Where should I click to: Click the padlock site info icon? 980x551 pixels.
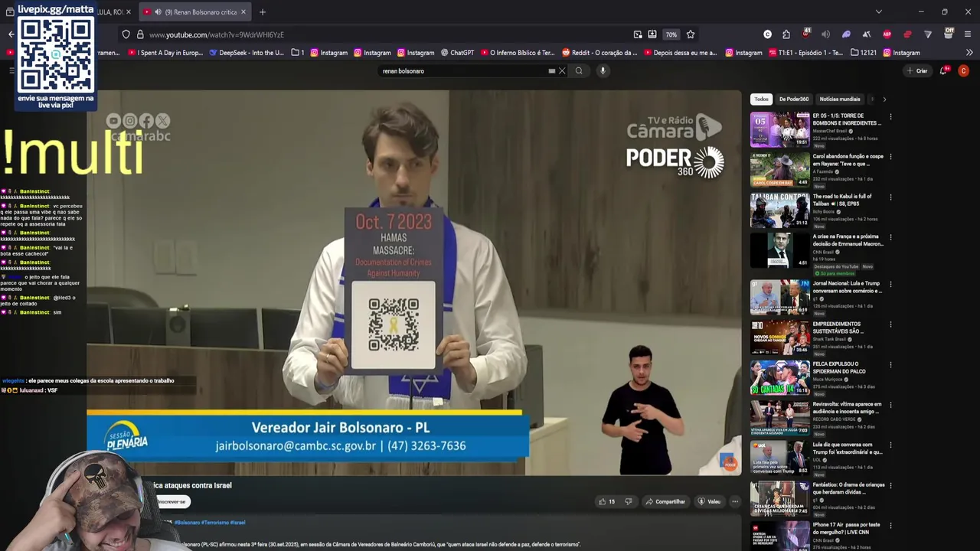140,34
